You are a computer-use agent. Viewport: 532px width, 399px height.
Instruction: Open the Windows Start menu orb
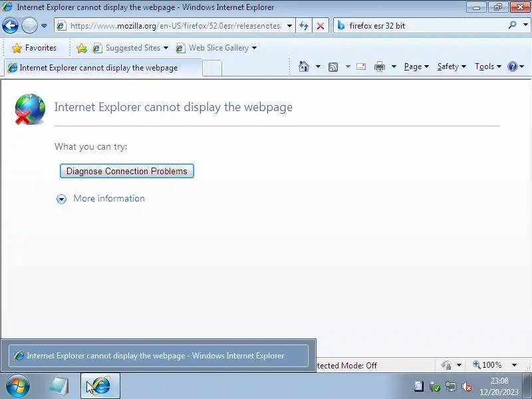pos(18,386)
